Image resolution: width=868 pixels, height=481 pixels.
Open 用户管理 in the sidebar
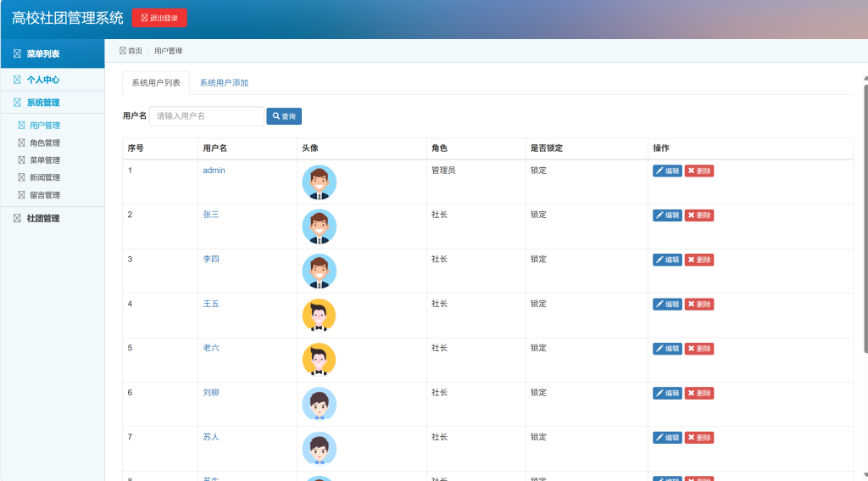click(x=45, y=126)
